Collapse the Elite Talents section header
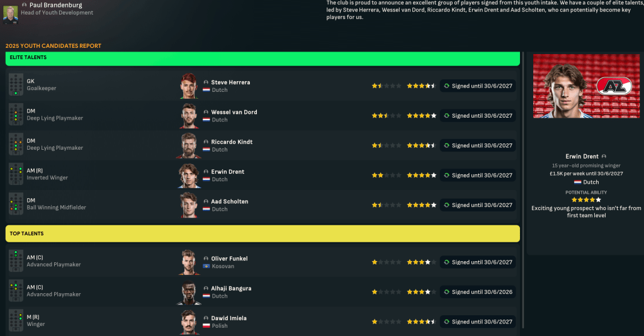 (263, 59)
